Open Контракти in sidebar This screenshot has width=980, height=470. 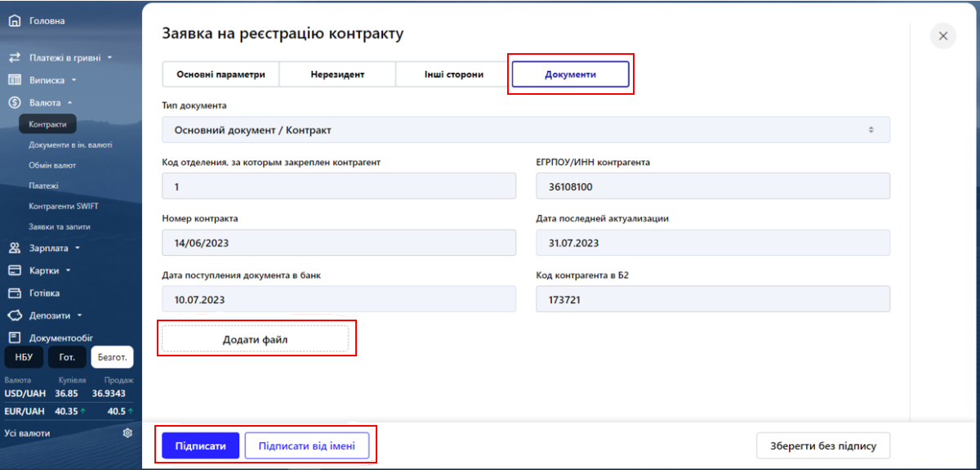click(x=47, y=124)
